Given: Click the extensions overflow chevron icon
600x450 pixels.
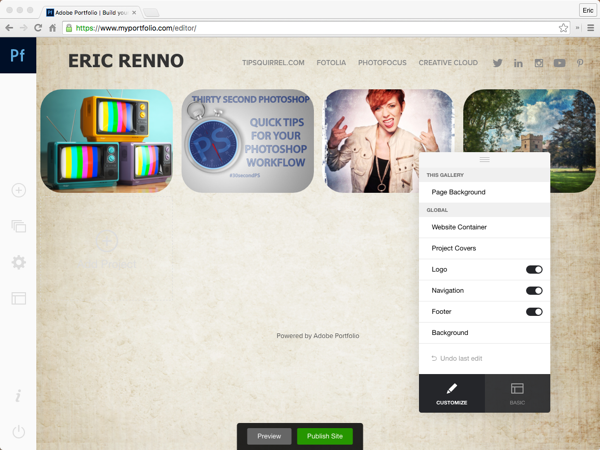Looking at the screenshot, I should click(x=578, y=28).
